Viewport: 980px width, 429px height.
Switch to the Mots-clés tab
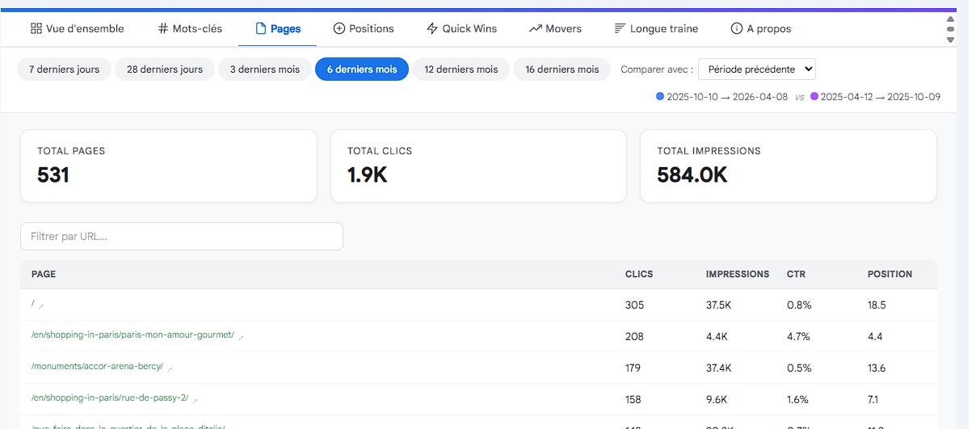(189, 28)
